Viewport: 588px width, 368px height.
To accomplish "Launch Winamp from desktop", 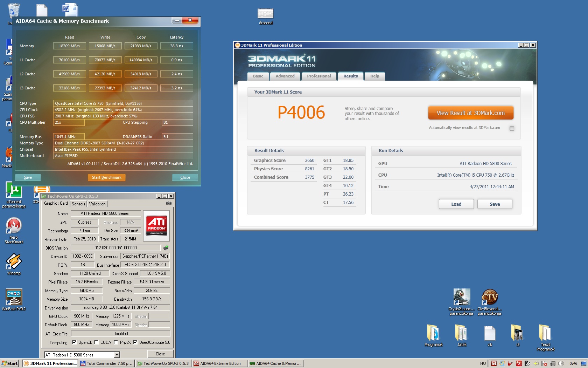I will tap(14, 264).
